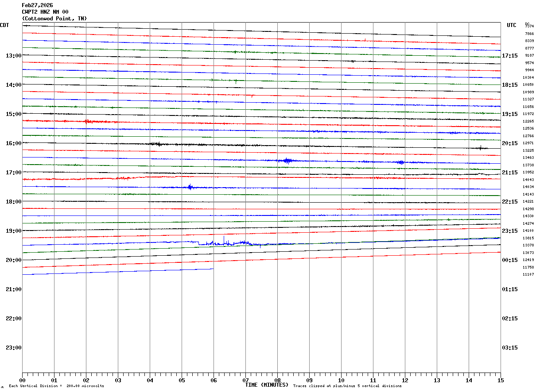This screenshot has width=536, height=392.
Task: Click the "22:15" UTC time label
Action: (x=510, y=201)
